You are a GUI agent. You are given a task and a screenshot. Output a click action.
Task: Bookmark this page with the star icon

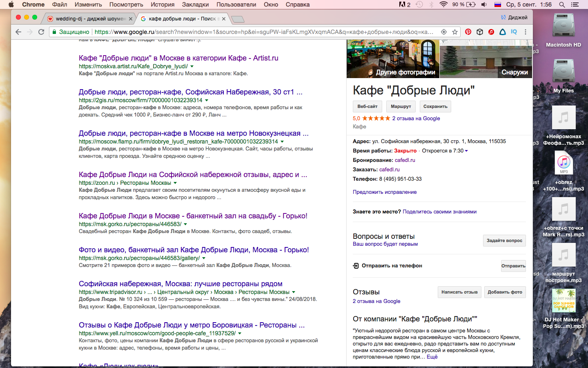click(x=455, y=32)
